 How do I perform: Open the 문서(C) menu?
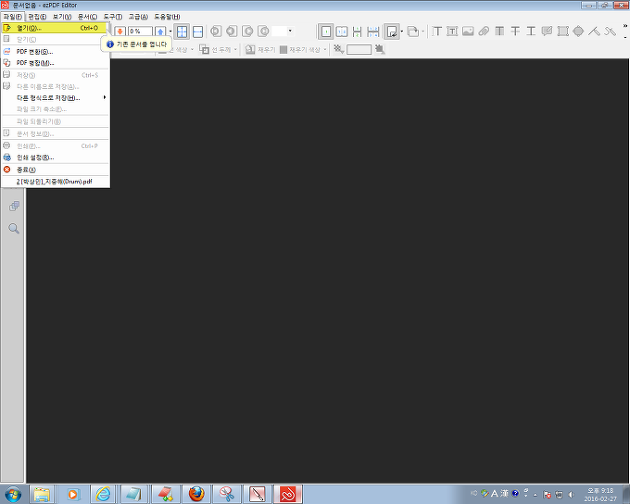click(87, 16)
